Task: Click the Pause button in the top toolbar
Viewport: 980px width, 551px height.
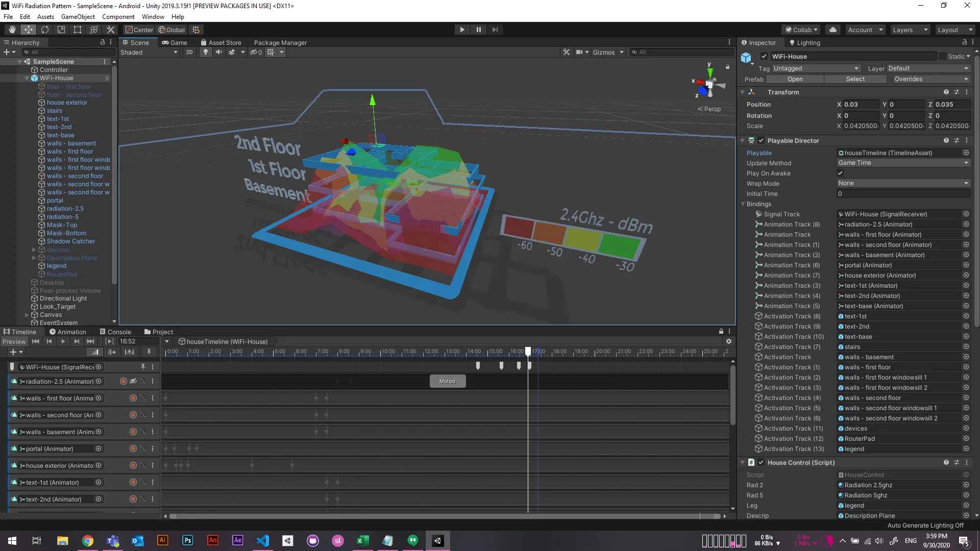Action: [478, 30]
